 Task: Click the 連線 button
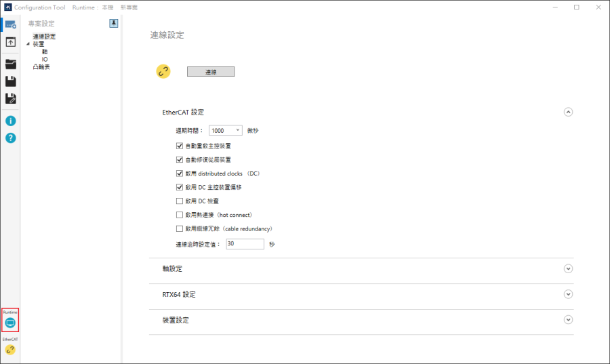point(210,72)
